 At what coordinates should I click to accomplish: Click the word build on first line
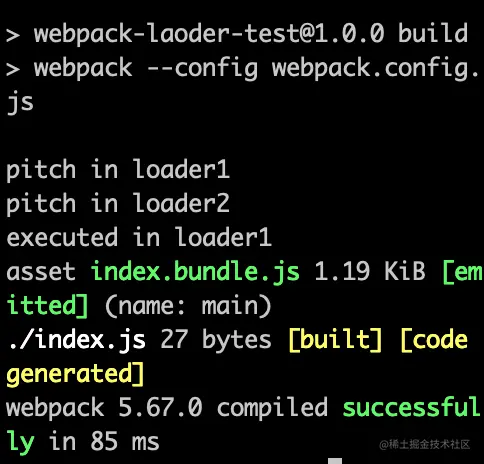[x=433, y=33]
